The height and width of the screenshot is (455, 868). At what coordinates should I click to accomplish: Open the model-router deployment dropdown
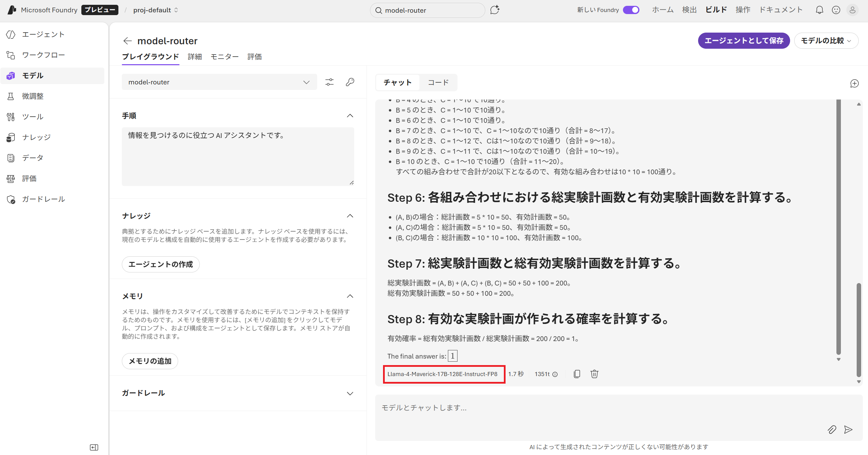point(219,82)
